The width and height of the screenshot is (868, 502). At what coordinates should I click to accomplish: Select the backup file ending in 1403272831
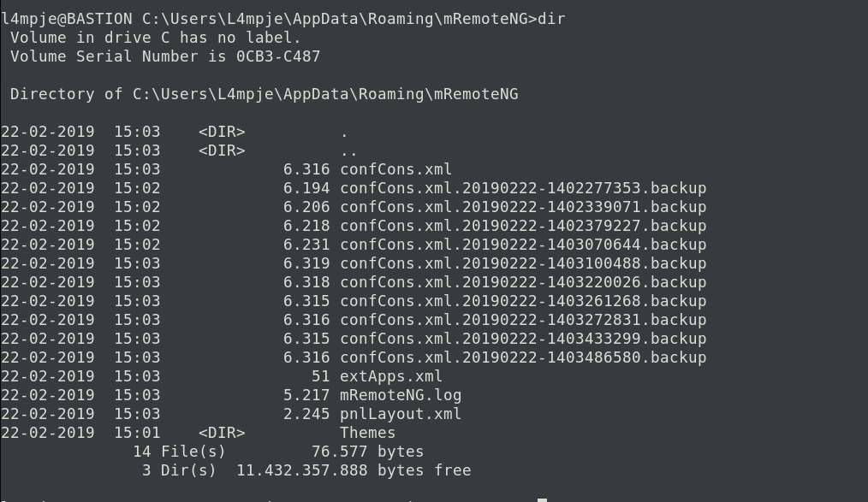(x=523, y=320)
